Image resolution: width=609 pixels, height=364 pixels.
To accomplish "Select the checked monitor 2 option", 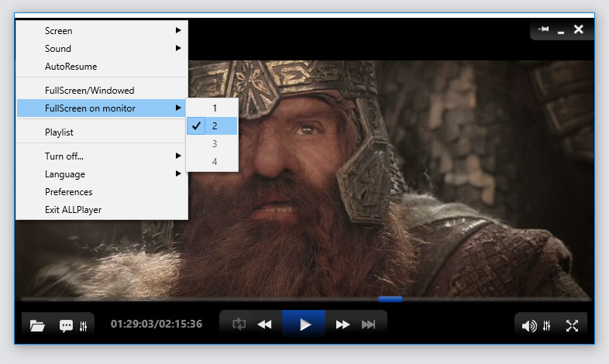I will pos(214,125).
